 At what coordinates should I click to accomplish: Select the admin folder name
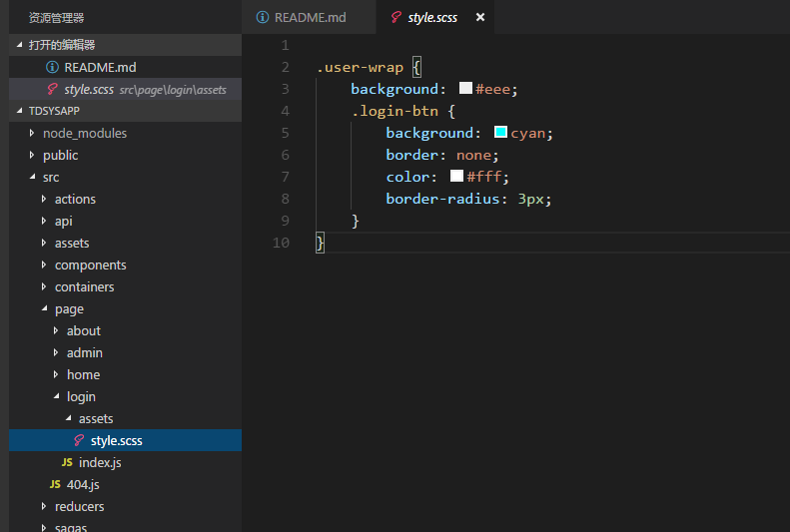(x=85, y=352)
